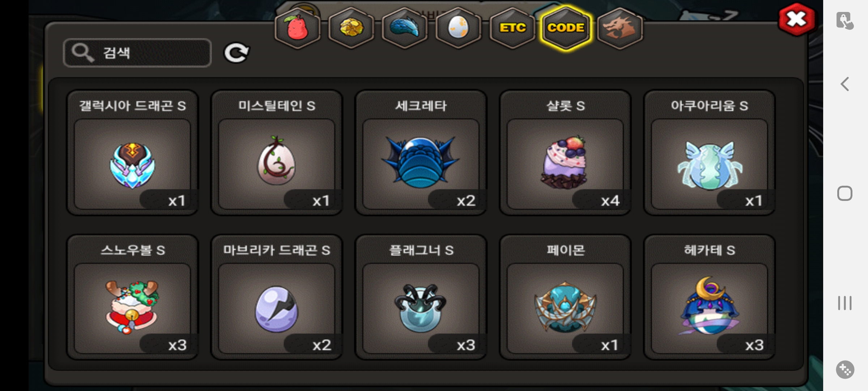Open the red fruit food tab
This screenshot has width=868, height=391.
pos(297,28)
